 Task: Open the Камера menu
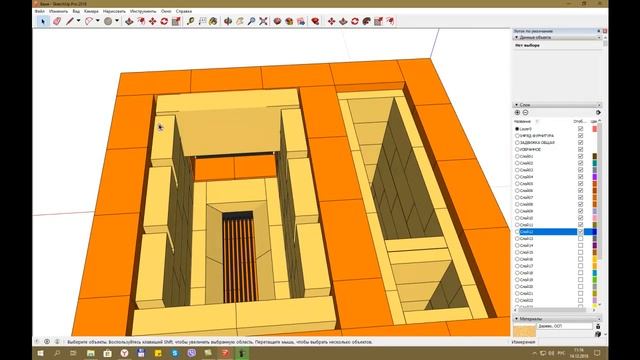coord(91,11)
